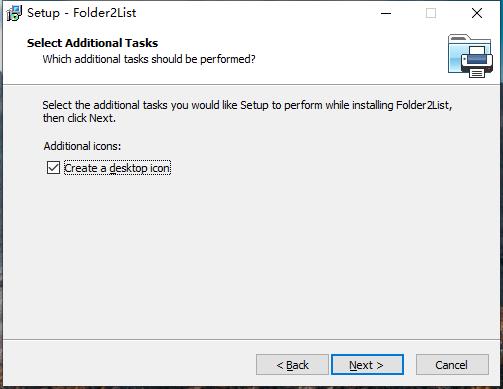The width and height of the screenshot is (503, 389).
Task: Click the "Which additional tasks should be performed?" subtitle
Action: click(x=149, y=59)
